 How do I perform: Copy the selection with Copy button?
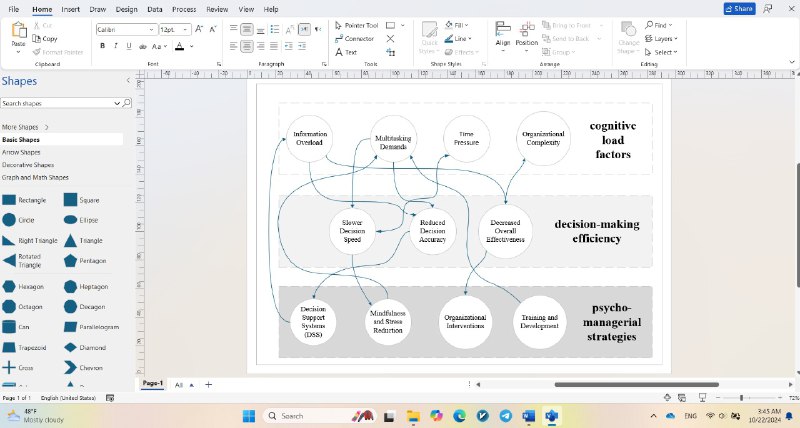click(x=45, y=39)
